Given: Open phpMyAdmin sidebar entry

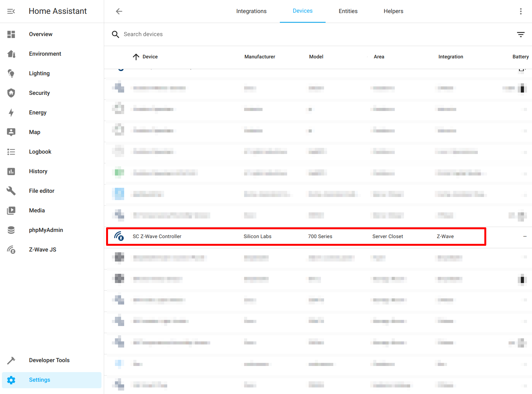Looking at the screenshot, I should pos(52,230).
